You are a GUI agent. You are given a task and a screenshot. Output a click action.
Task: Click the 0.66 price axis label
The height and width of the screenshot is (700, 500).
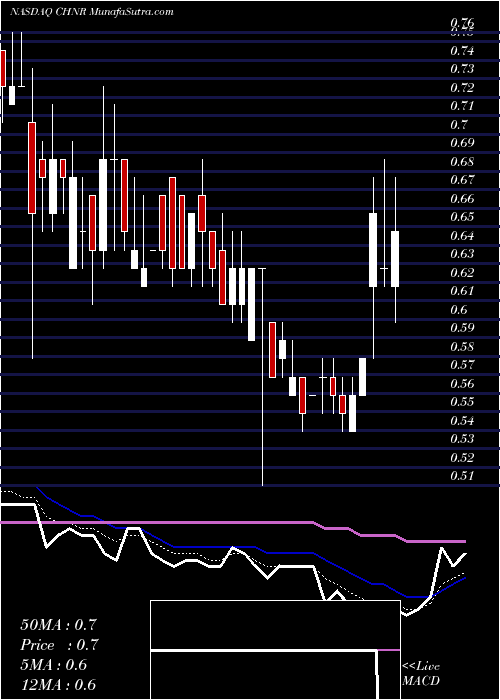[462, 199]
